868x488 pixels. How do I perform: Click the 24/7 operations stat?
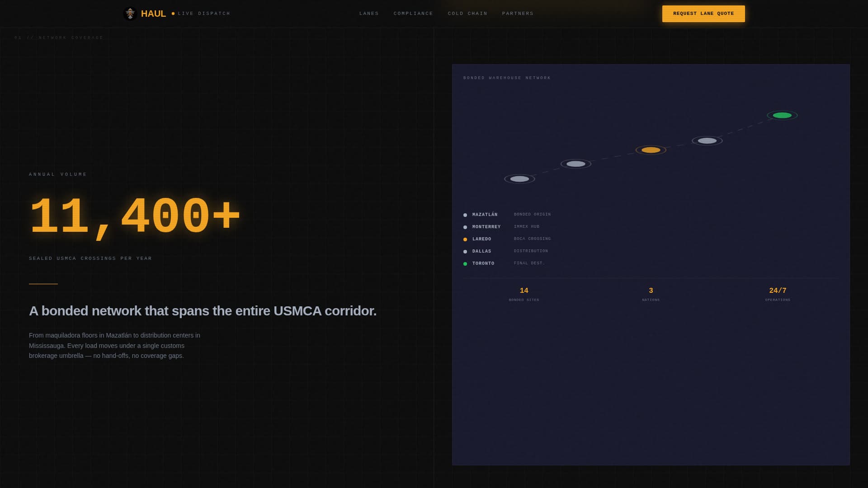point(778,294)
